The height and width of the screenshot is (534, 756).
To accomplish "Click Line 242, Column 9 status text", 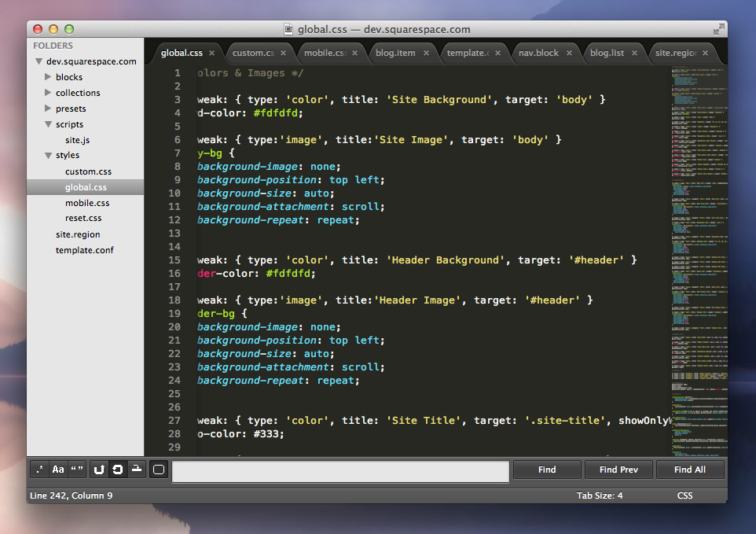I will point(71,495).
